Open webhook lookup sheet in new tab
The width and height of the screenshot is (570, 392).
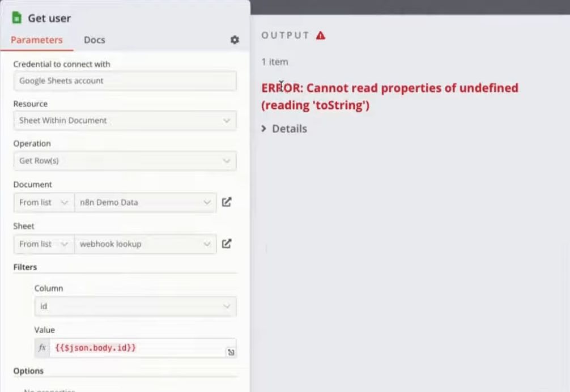coord(227,244)
